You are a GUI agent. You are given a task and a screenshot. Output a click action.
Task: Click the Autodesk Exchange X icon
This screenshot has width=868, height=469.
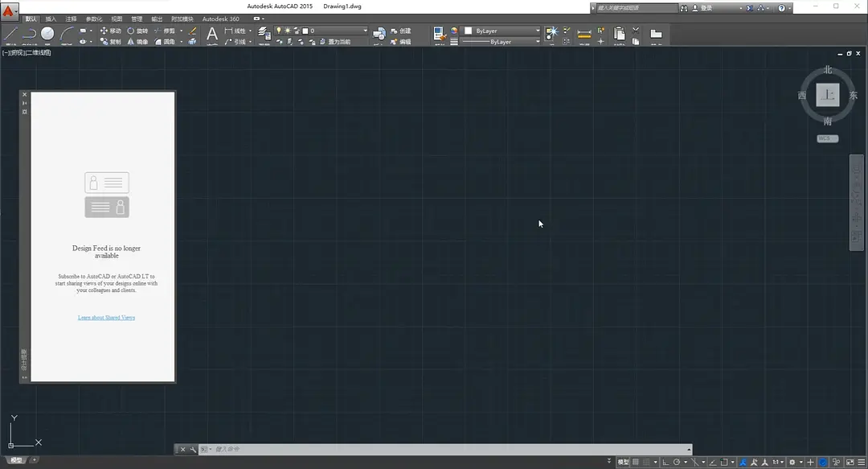pos(749,8)
